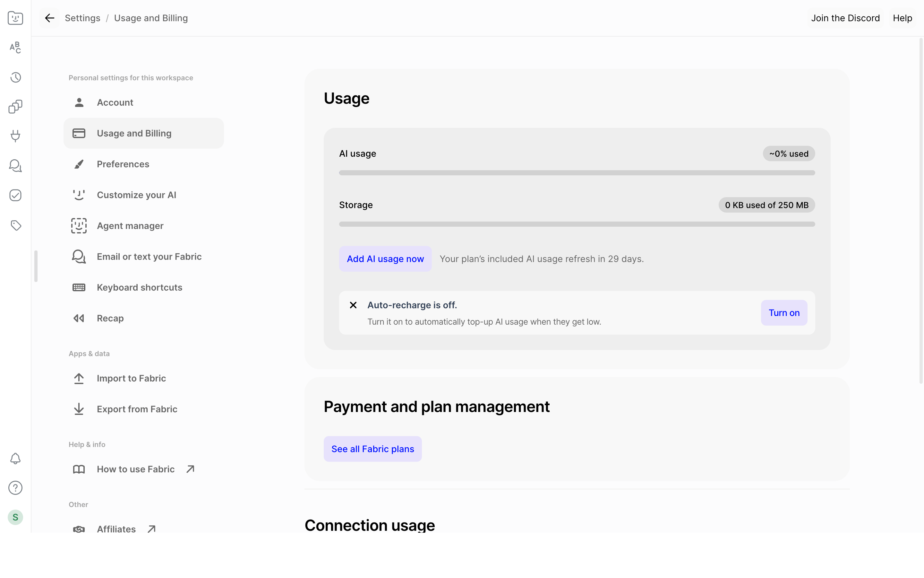Screen dimensions: 924x578
Task: Click the brush icon beside Preferences
Action: [x=79, y=164]
